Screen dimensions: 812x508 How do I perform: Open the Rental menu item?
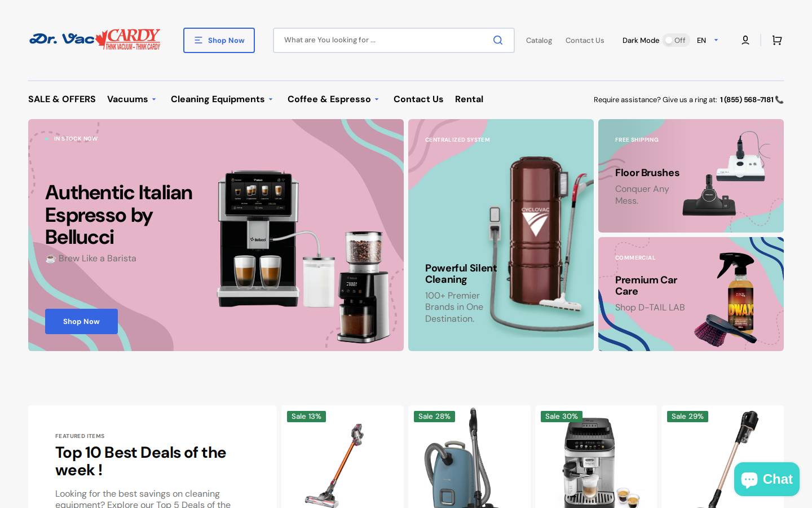469,99
